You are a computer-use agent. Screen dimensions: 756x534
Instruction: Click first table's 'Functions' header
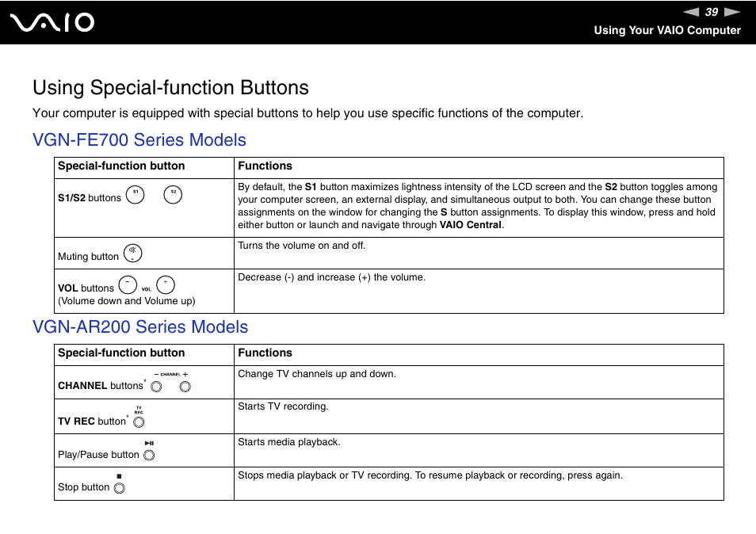265,166
